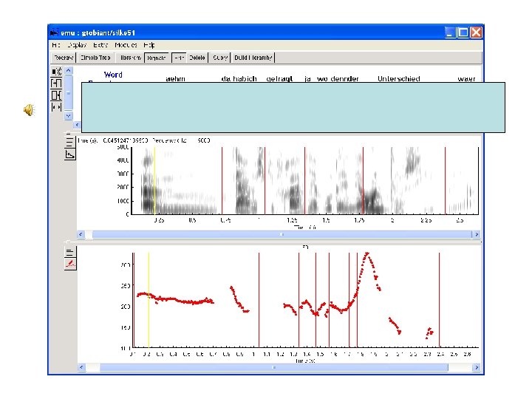
Task: Click the Simple Tree button
Action: (x=95, y=58)
